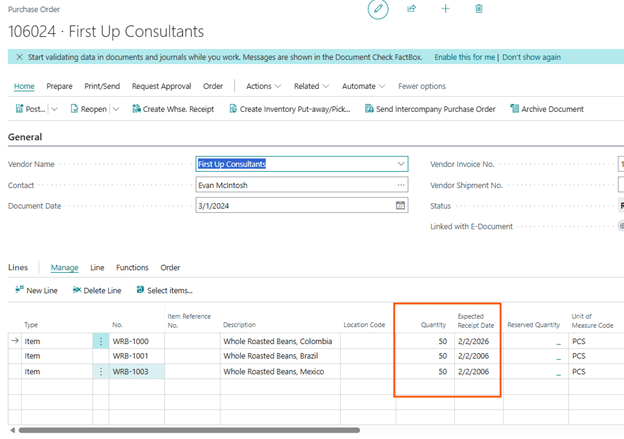Click the Contact field ellipsis button

(x=401, y=185)
